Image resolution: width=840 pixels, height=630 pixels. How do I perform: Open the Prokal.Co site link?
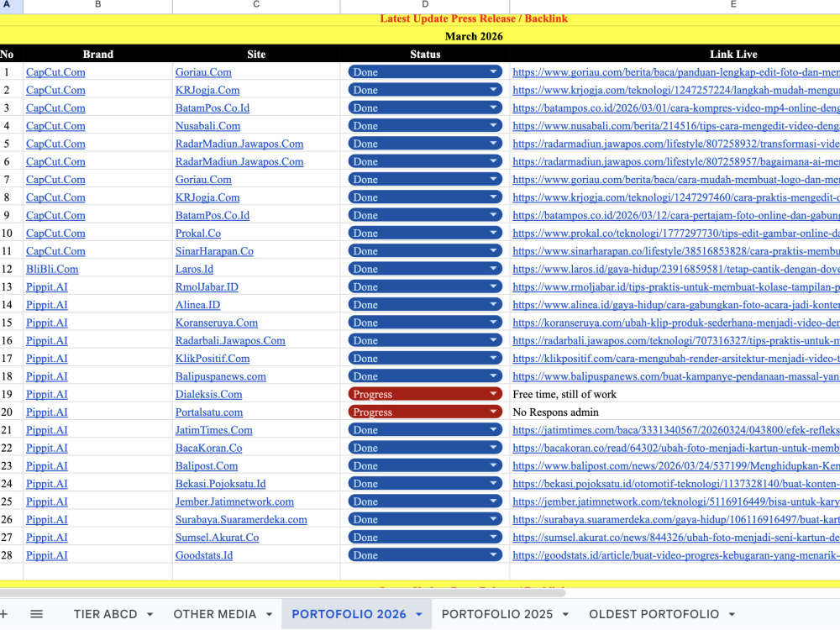pos(198,233)
